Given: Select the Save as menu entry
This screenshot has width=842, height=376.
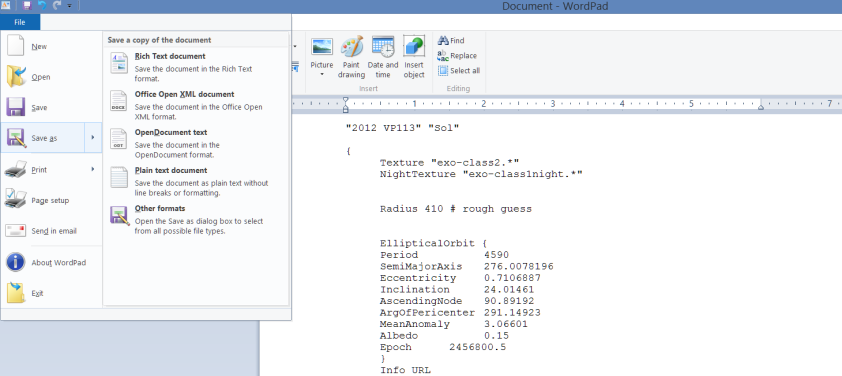Looking at the screenshot, I should (43, 138).
